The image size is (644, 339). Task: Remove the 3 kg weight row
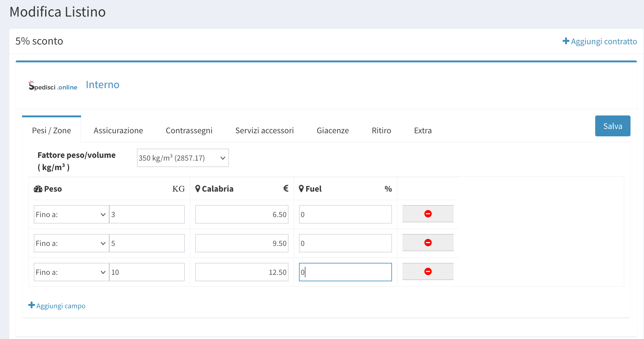coord(428,214)
